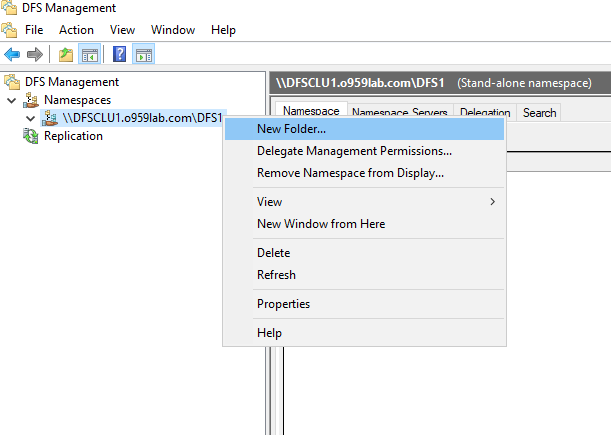
Task: Open the Window menu
Action: [173, 30]
